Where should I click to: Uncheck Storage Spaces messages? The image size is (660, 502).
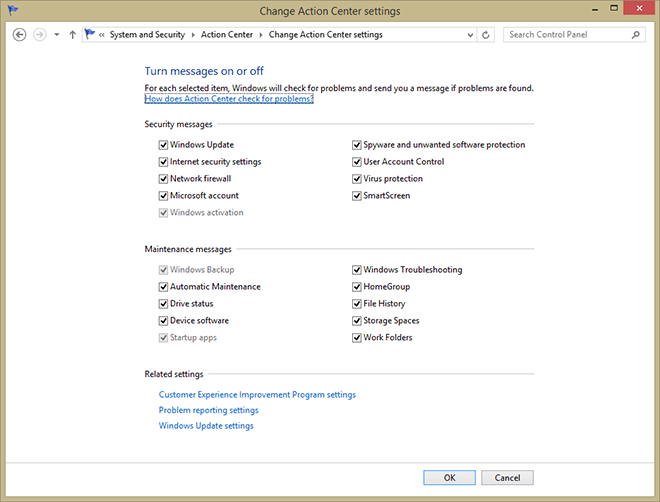pos(357,321)
